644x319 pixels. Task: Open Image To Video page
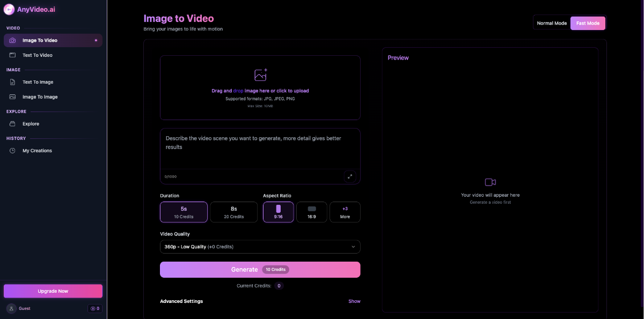pos(53,40)
